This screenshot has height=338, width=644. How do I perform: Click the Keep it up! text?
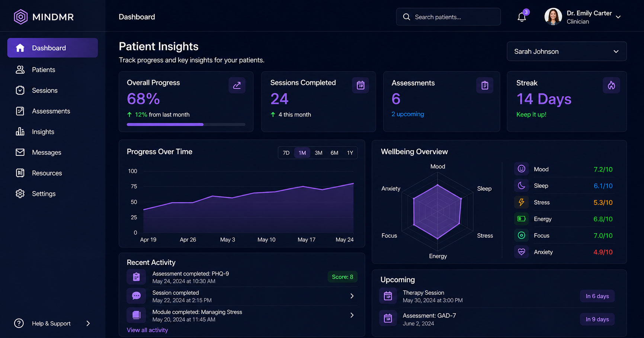531,115
